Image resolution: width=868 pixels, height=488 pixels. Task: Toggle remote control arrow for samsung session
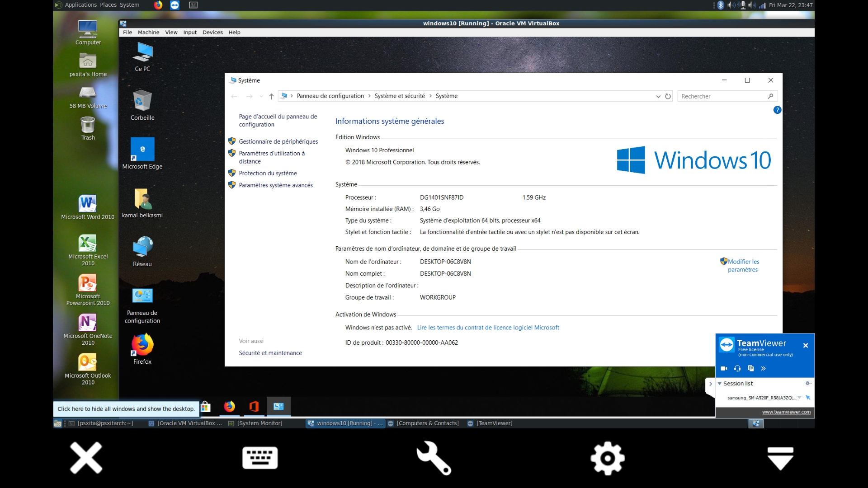click(x=808, y=398)
